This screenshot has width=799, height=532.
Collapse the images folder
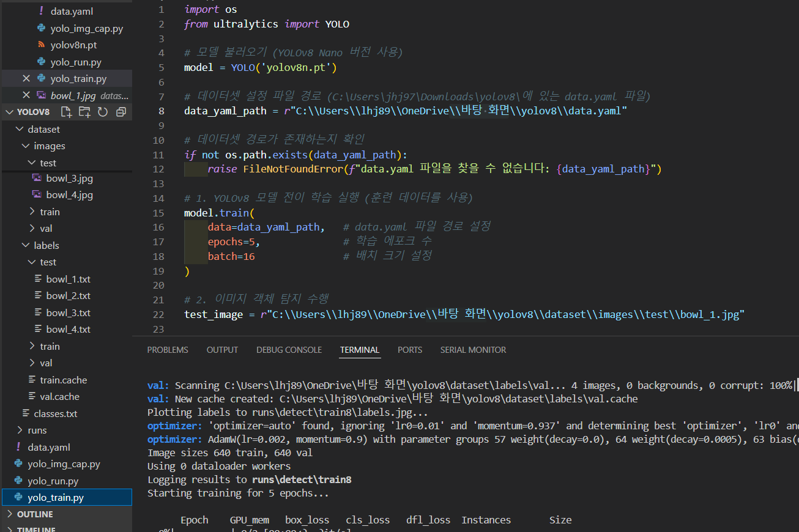click(x=26, y=146)
